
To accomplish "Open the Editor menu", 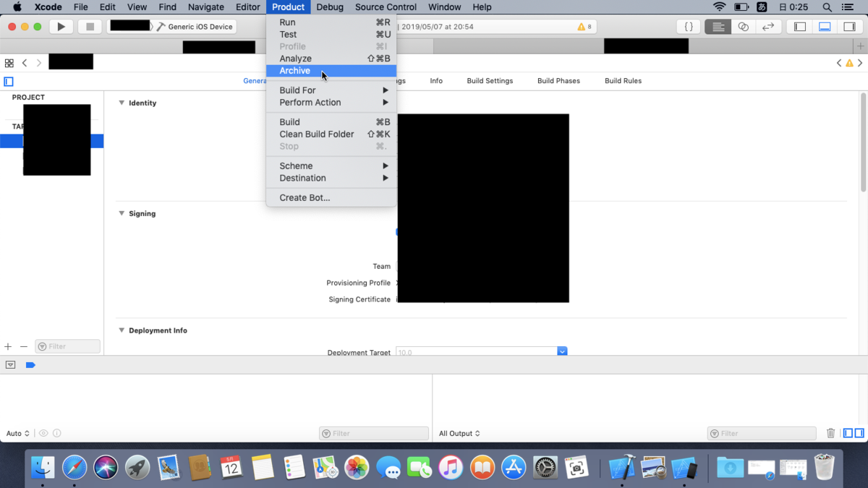I will (247, 7).
